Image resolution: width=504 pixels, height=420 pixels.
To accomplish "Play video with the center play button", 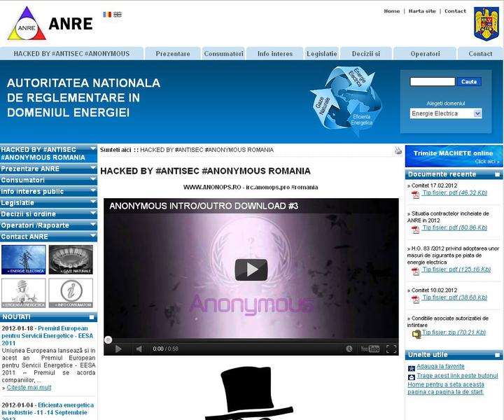I will pyautogui.click(x=251, y=269).
